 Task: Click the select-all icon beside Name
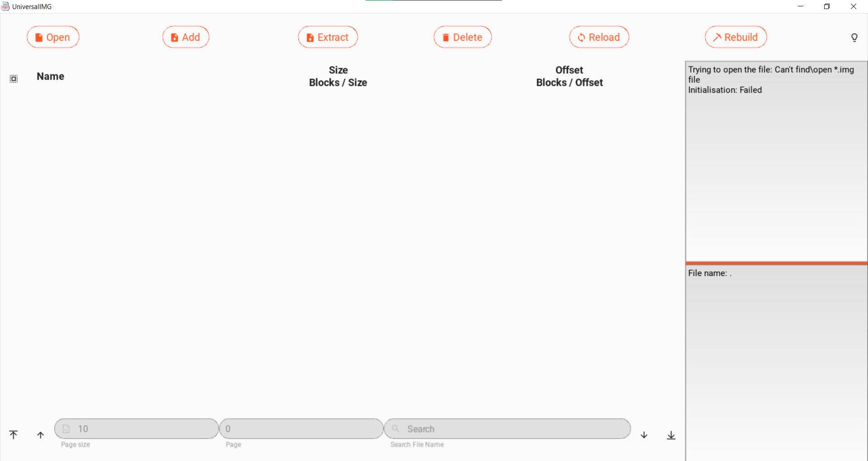(14, 79)
